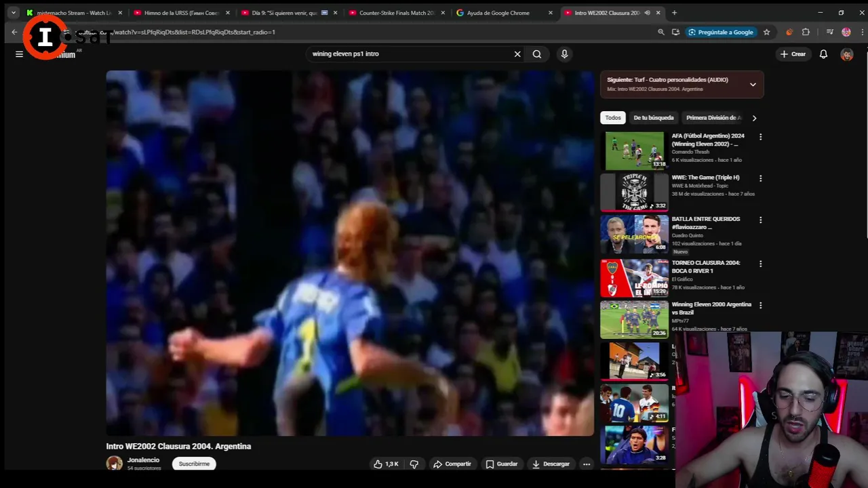This screenshot has width=868, height=488.
Task: Open the 13:18 soccer game thumbnail
Action: 634,150
